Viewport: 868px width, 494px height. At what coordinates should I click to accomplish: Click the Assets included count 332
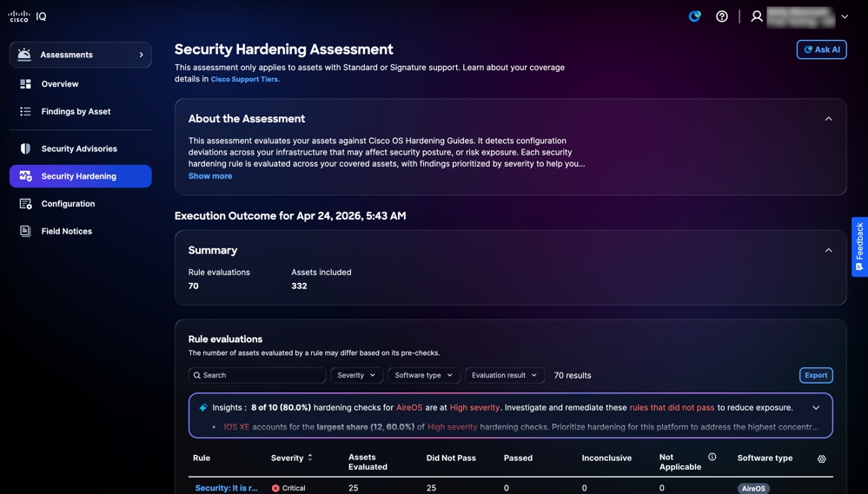point(299,286)
